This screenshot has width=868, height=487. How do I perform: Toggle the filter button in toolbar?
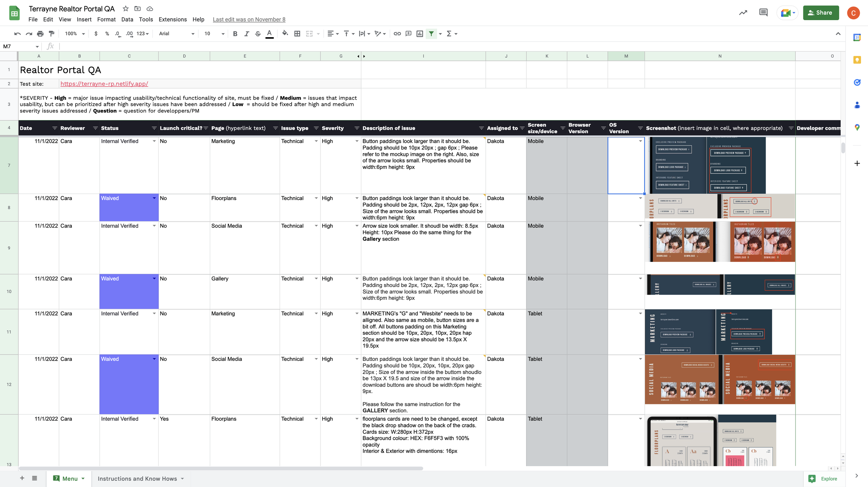click(431, 34)
